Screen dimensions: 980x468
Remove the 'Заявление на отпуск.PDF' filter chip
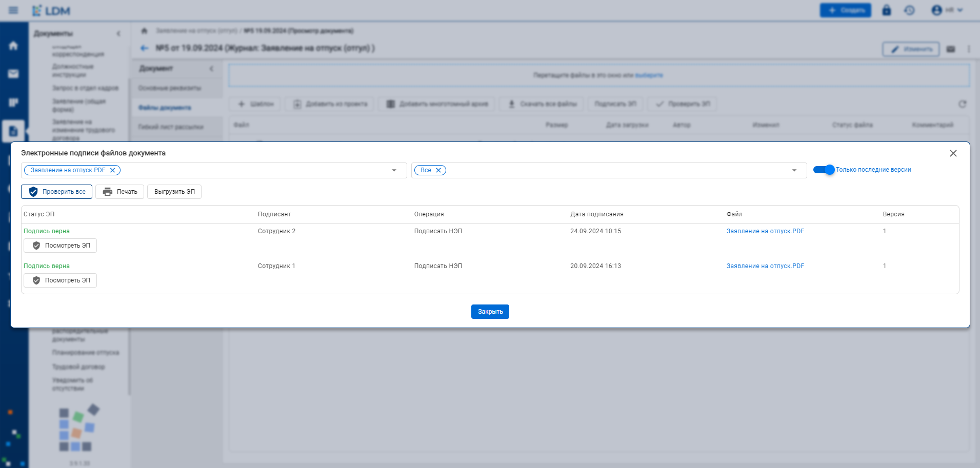[x=113, y=170]
